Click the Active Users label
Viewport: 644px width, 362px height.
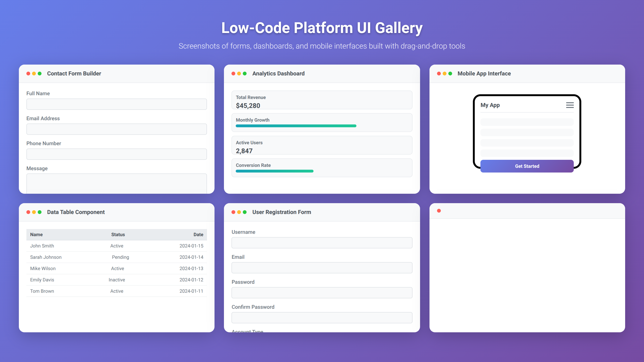click(249, 143)
